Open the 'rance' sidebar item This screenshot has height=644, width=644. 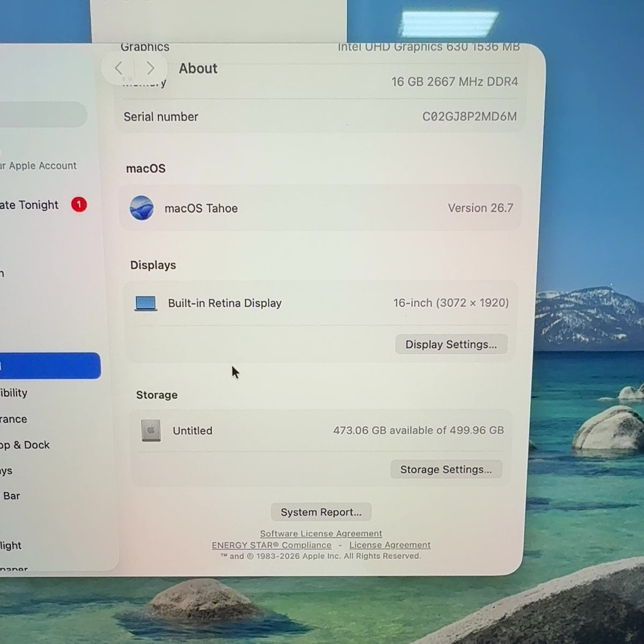(x=14, y=419)
